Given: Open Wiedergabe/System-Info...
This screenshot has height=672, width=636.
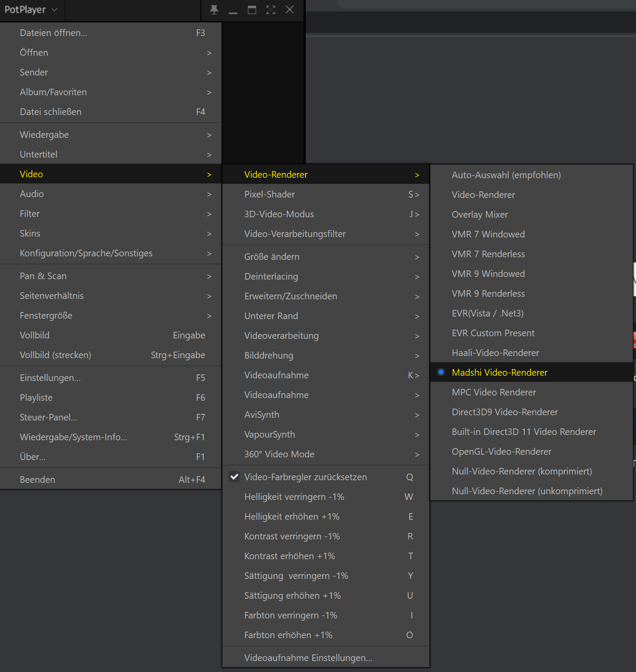Looking at the screenshot, I should pos(111,437).
